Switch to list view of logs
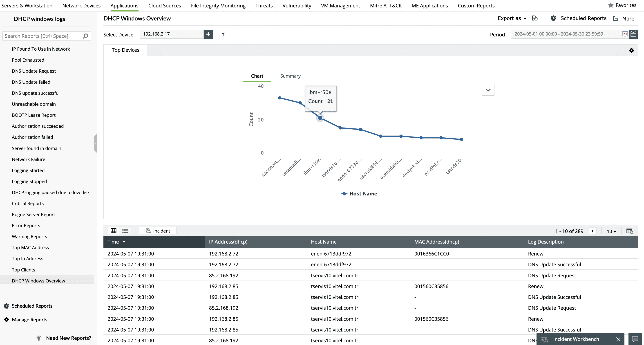644x345 pixels. coord(125,231)
